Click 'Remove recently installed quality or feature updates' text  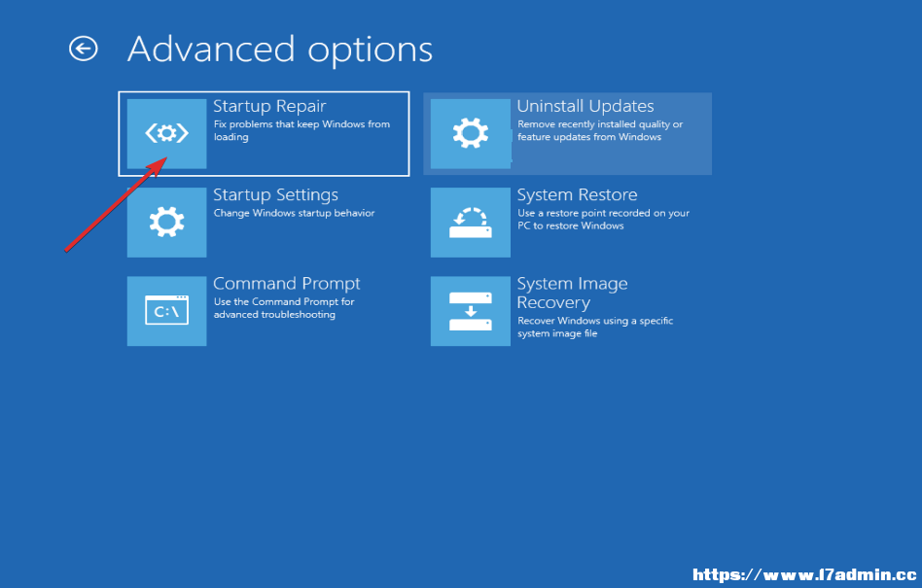pos(600,130)
